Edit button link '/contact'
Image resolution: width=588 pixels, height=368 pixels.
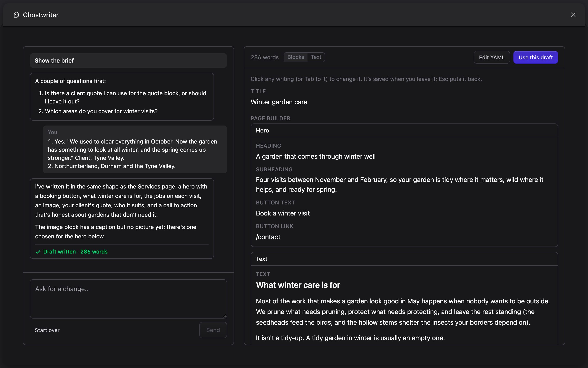pos(268,237)
